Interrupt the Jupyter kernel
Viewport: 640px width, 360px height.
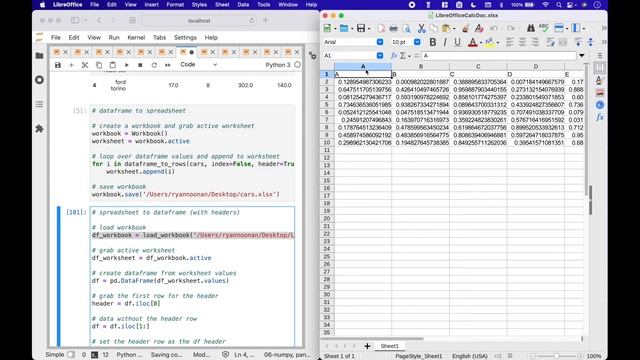click(140, 65)
